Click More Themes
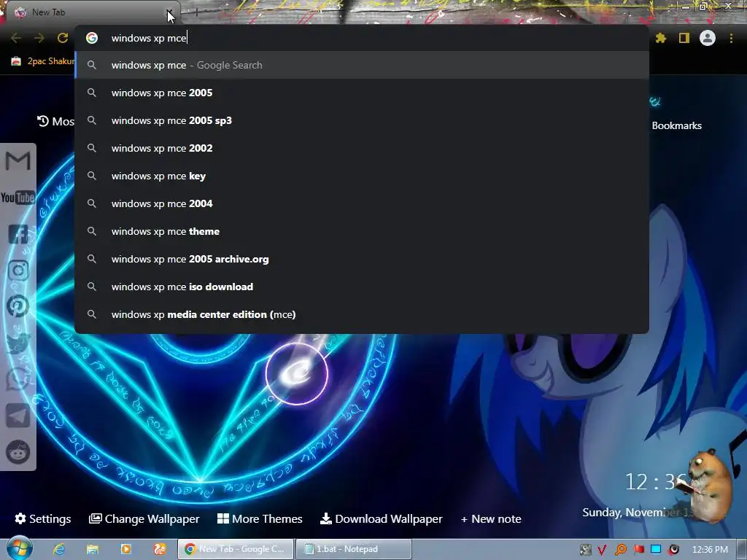Screen dimensions: 747x560 (x=260, y=518)
